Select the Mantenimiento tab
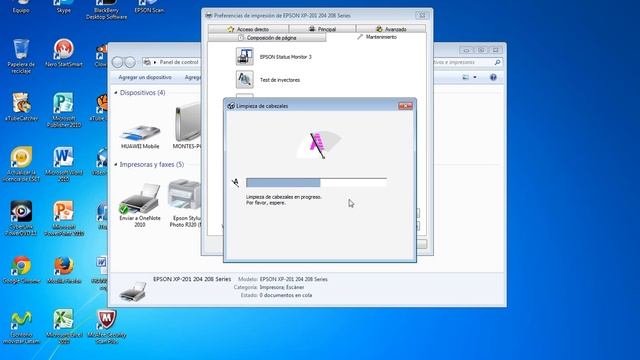 click(x=376, y=37)
